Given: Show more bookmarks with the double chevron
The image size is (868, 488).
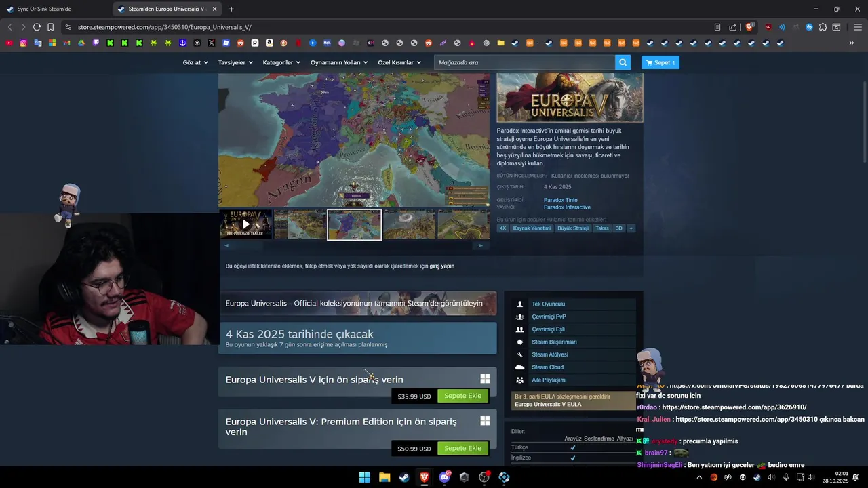Looking at the screenshot, I should click(x=852, y=43).
